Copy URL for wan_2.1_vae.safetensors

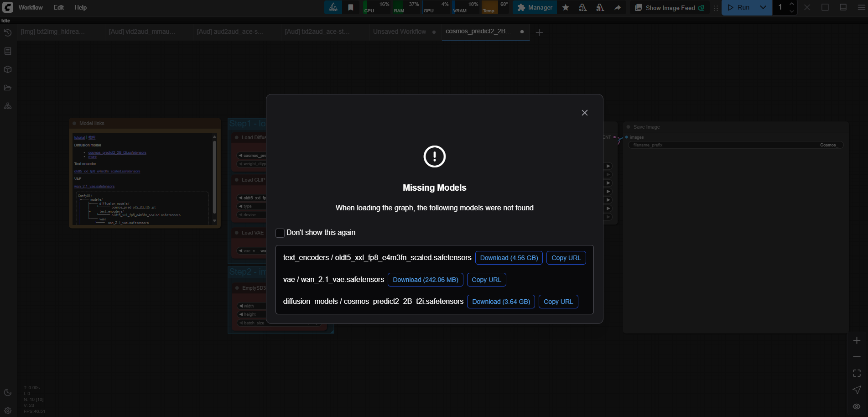486,280
